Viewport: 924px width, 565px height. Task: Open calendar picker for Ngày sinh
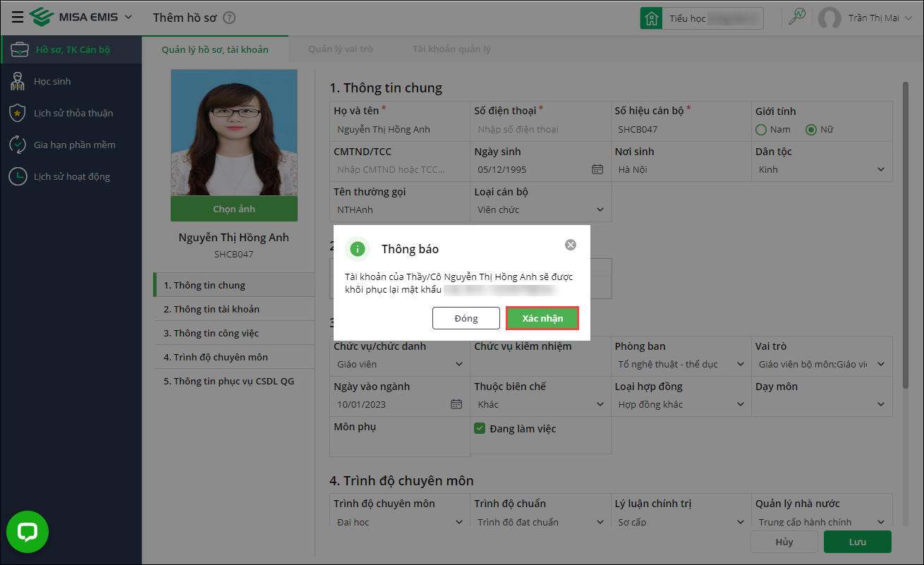tap(597, 169)
